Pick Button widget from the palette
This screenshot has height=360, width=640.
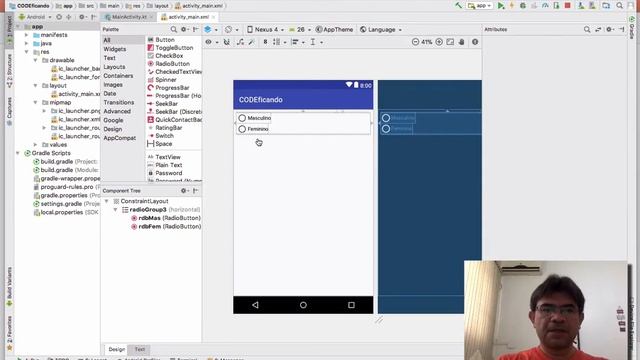[x=161, y=40]
